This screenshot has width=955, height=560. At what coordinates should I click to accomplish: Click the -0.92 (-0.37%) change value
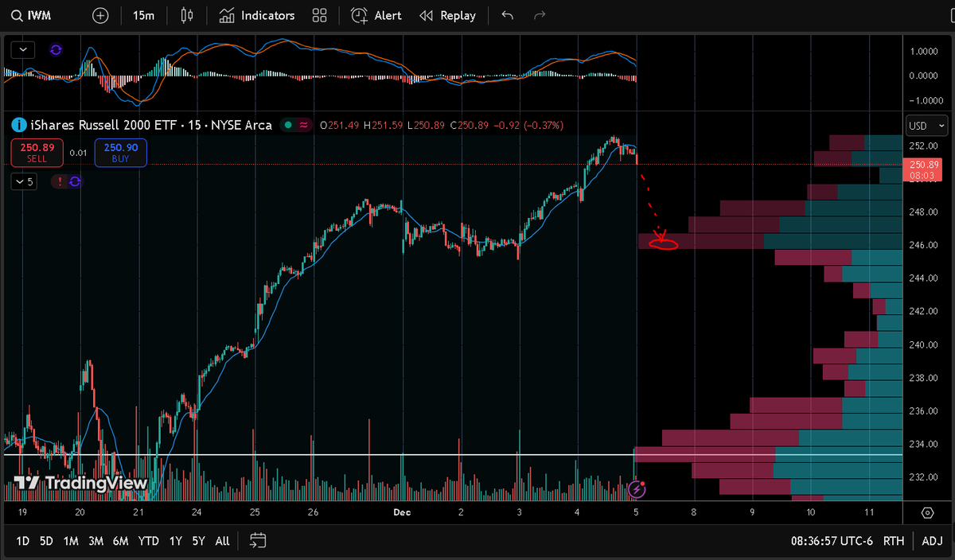528,125
